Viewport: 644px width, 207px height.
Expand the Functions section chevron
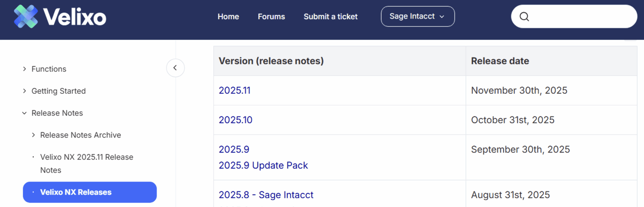pos(24,69)
